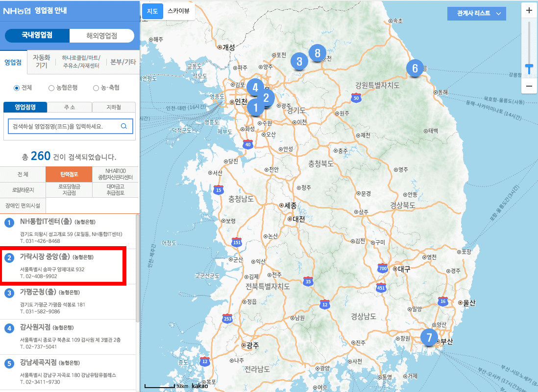538x392 pixels.
Task: Filter by 대여금고 취급점포
Action: point(115,190)
